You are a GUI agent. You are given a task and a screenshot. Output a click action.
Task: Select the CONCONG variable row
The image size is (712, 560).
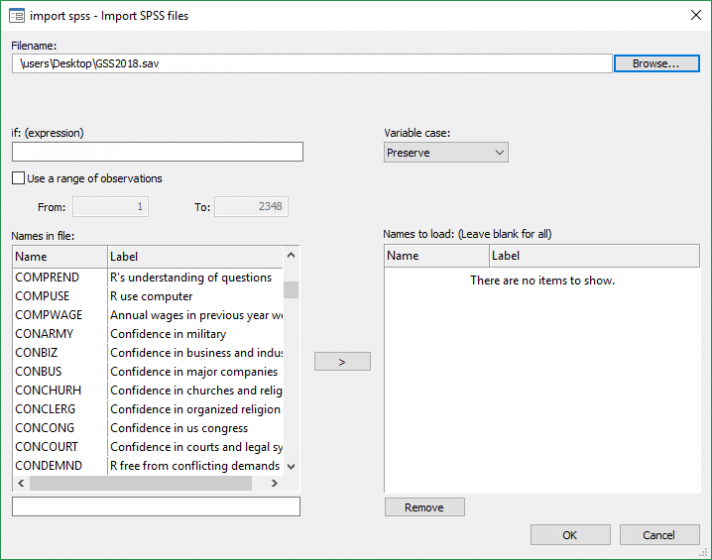click(148, 428)
